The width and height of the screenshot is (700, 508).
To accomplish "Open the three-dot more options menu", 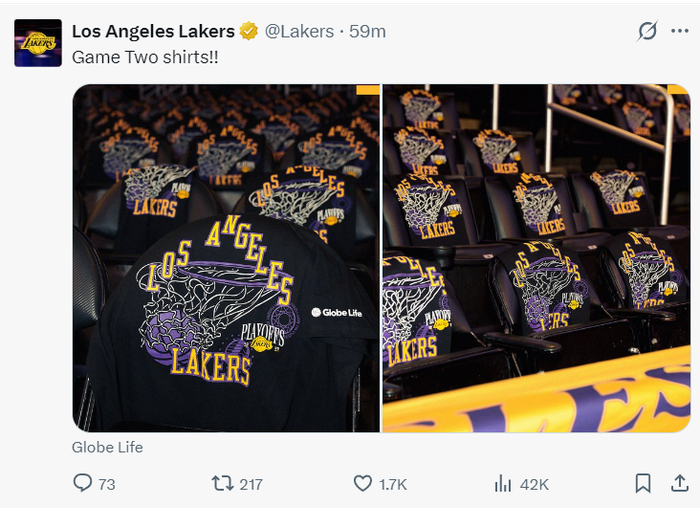I will [x=681, y=32].
